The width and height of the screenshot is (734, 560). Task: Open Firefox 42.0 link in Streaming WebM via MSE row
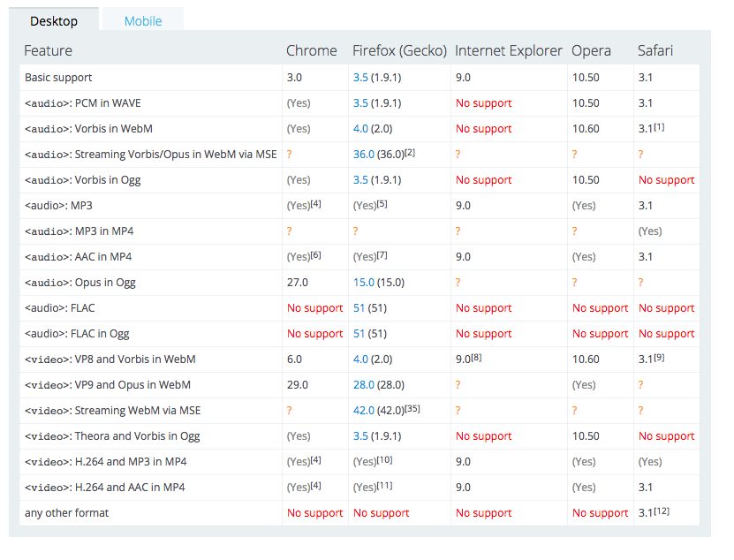click(364, 411)
